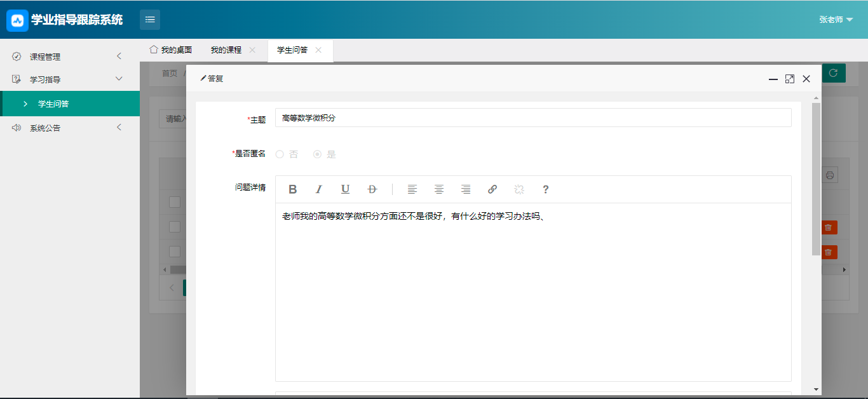
Task: Click inside the 问题详情 editor text area
Action: (533, 292)
